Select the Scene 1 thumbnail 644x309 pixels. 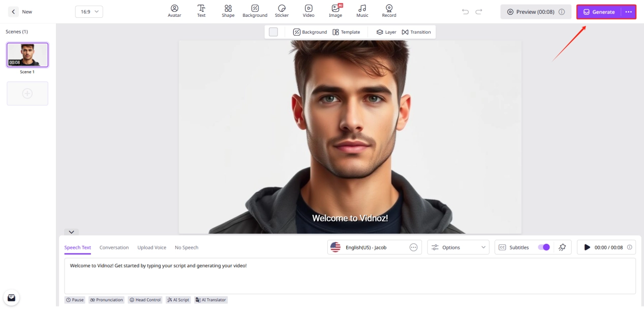coord(27,55)
